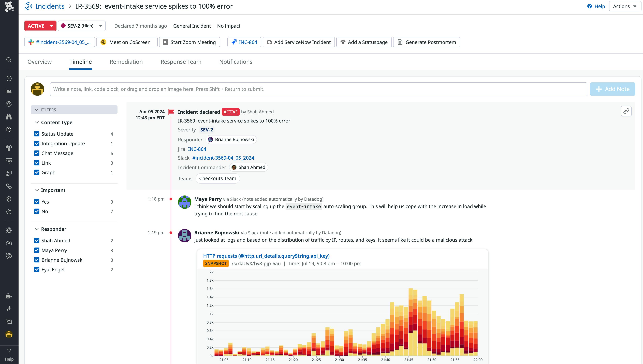Select the security shield icon in the sidebar
This screenshot has height=364, width=643.
[x=9, y=199]
